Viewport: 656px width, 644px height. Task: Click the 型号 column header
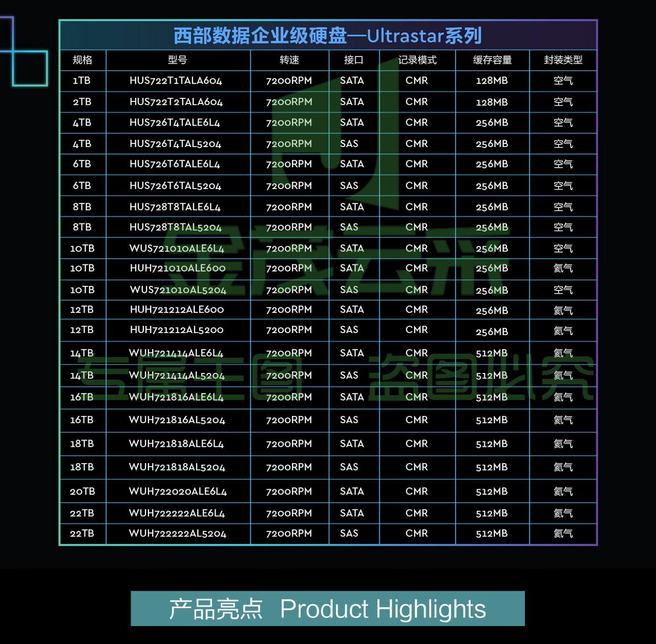[x=177, y=60]
